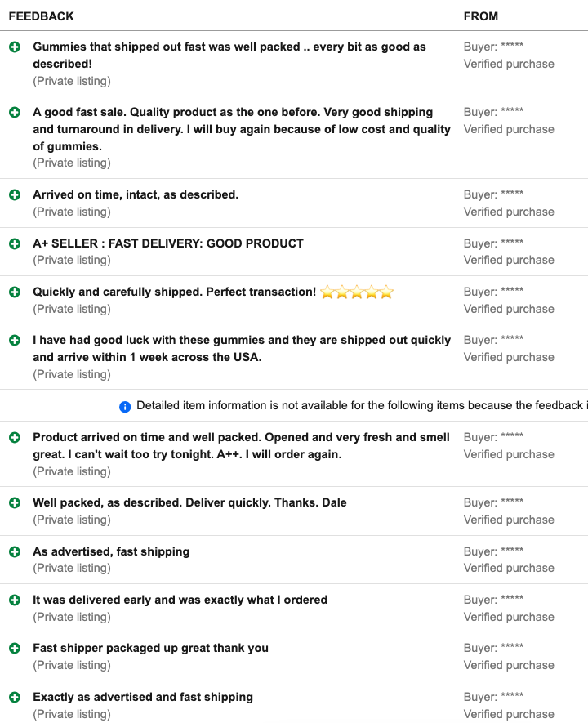Click "(Private listing)" under the "A+ SELLER" feedback
This screenshot has height=723, width=588.
pos(72,260)
